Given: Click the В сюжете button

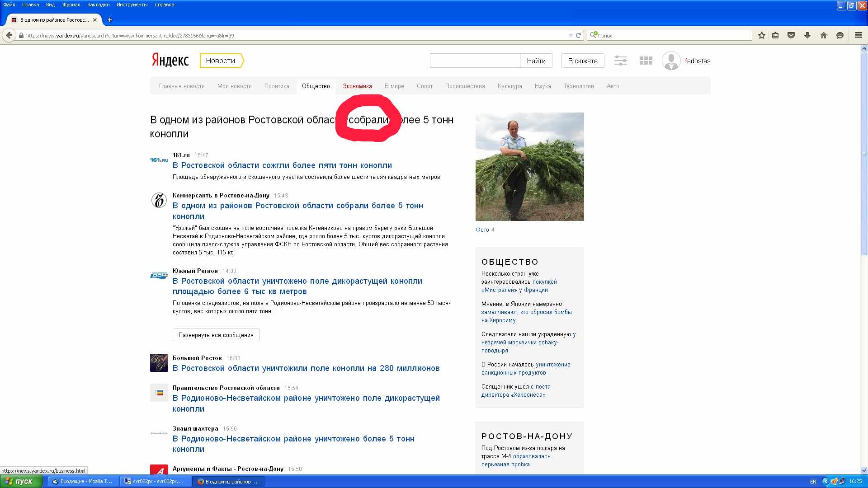Looking at the screenshot, I should [583, 61].
